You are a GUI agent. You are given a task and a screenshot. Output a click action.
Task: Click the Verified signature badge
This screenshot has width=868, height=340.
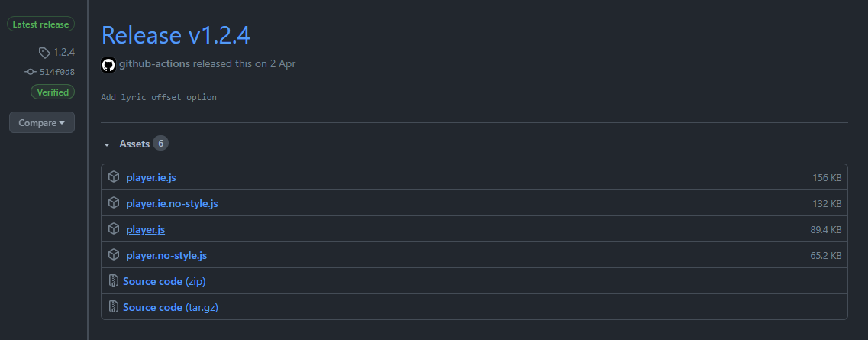point(53,92)
